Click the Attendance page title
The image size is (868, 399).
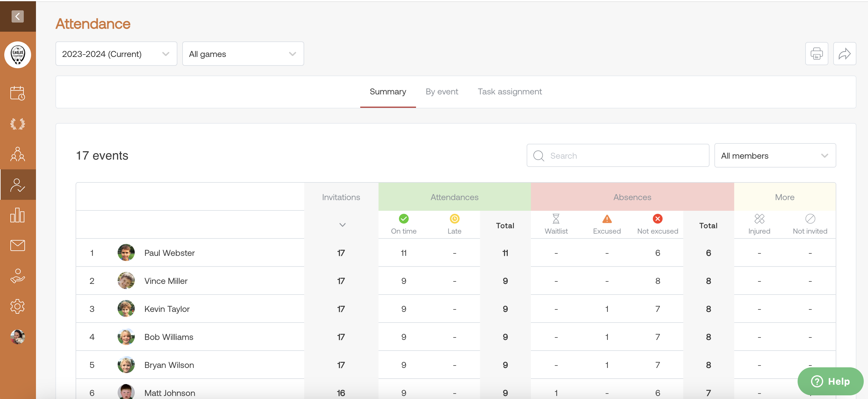(x=93, y=23)
